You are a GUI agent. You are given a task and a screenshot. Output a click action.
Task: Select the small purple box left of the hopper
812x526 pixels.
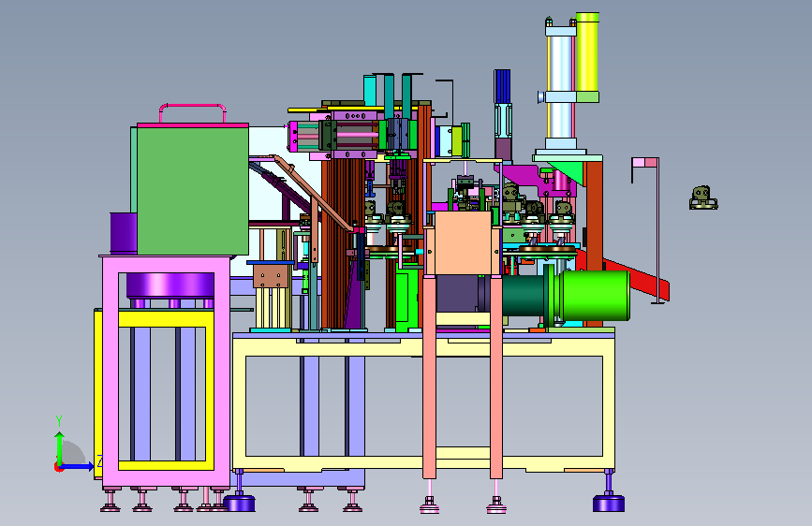124,232
